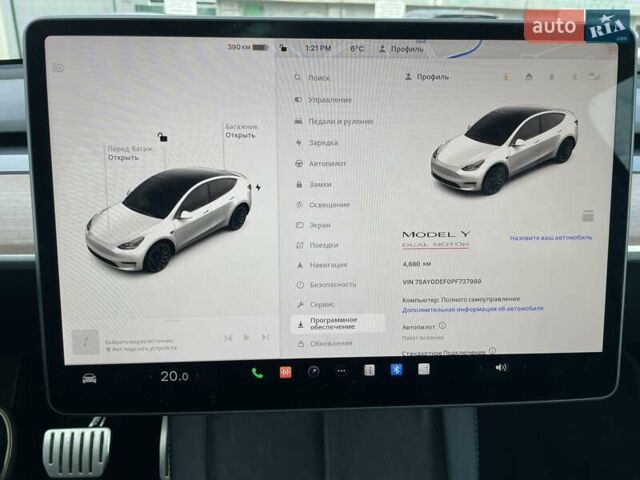Tap Профиль in the top status bar

[x=402, y=49]
